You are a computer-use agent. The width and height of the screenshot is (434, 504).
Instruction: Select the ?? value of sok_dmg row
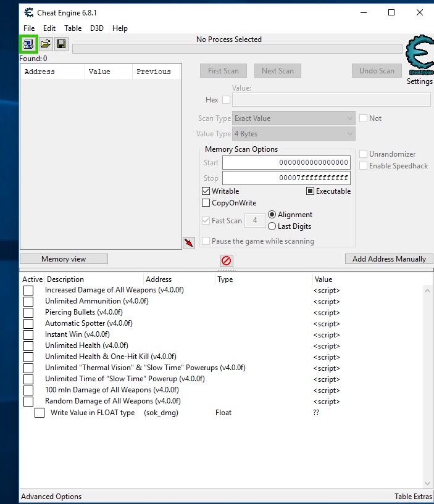point(316,413)
